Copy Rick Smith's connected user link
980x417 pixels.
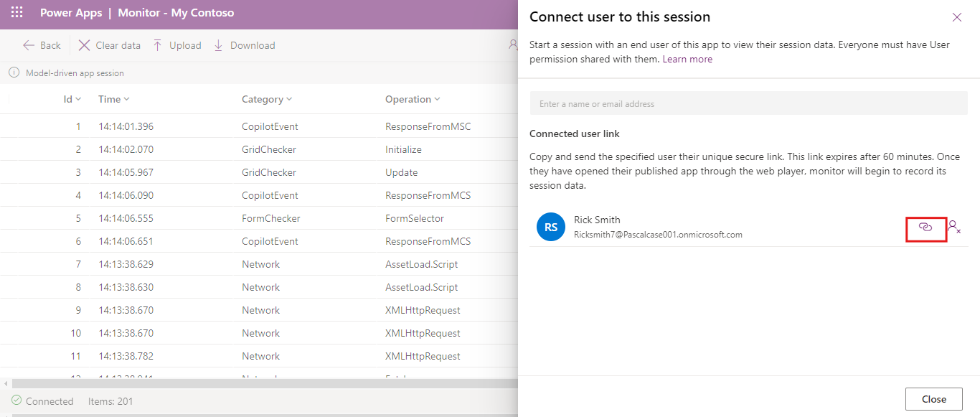925,227
